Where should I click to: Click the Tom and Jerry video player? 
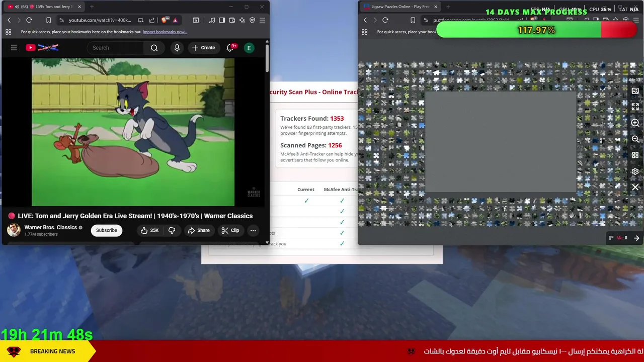(133, 132)
